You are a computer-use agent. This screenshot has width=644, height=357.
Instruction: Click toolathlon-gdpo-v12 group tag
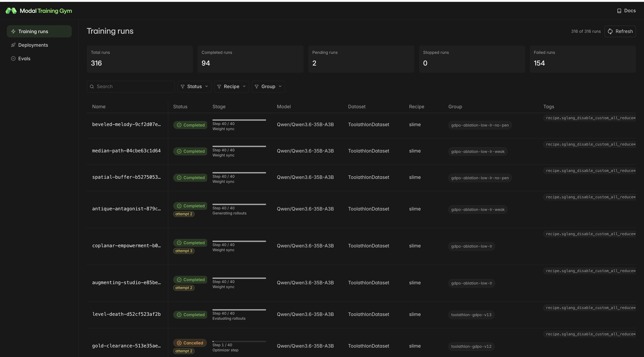pos(471,346)
